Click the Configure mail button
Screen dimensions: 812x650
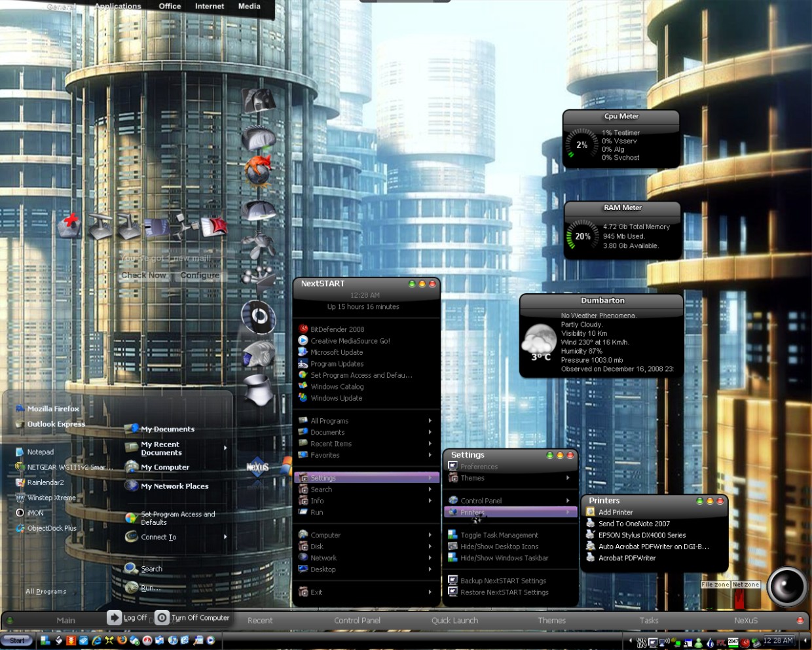(200, 276)
